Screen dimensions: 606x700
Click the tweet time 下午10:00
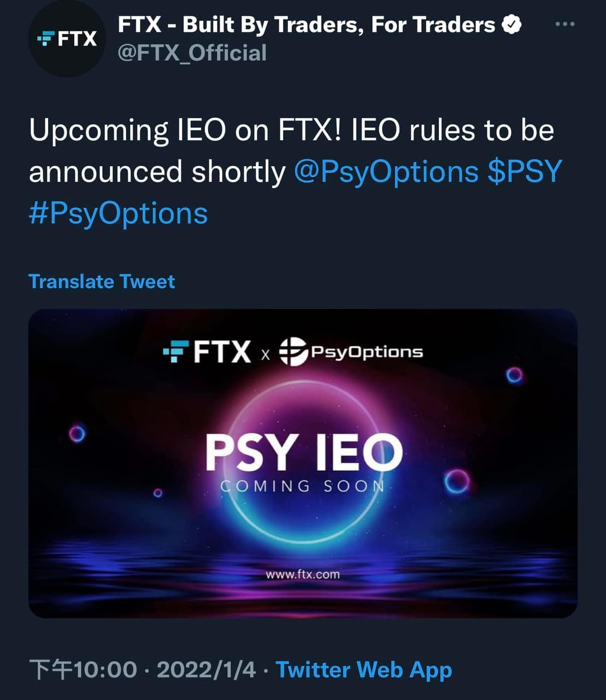(83, 670)
